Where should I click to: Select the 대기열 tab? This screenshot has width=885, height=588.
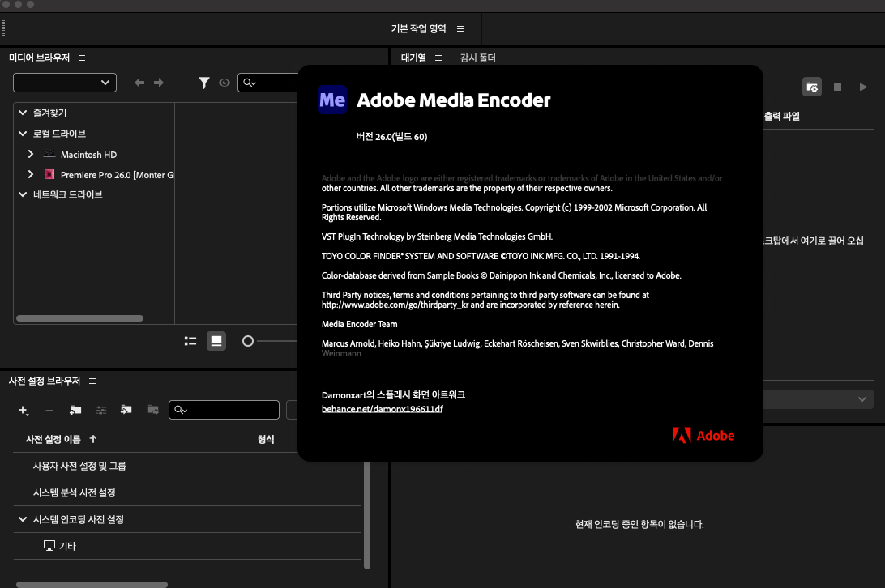pyautogui.click(x=413, y=58)
